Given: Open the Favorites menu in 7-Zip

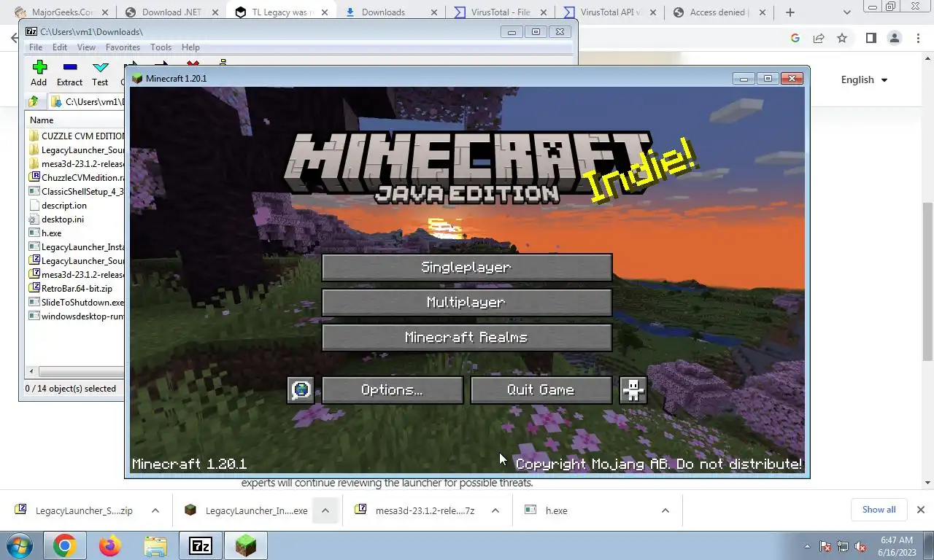Looking at the screenshot, I should click(x=123, y=47).
